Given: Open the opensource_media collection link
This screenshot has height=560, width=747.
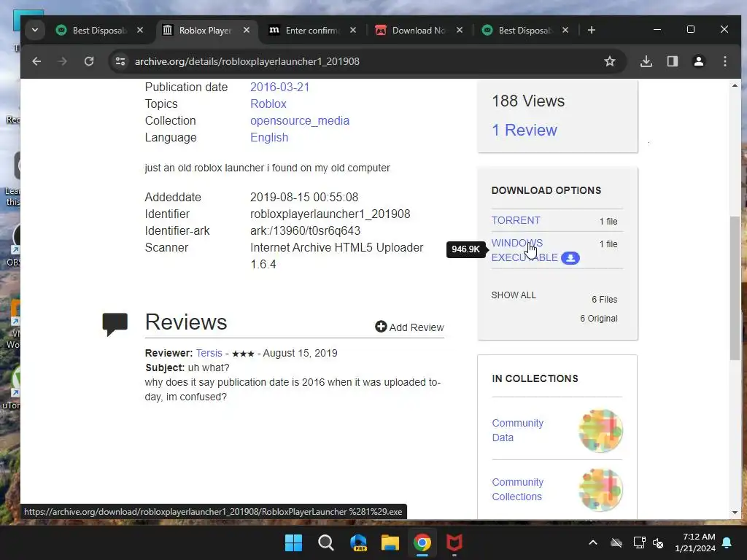Looking at the screenshot, I should [x=300, y=120].
